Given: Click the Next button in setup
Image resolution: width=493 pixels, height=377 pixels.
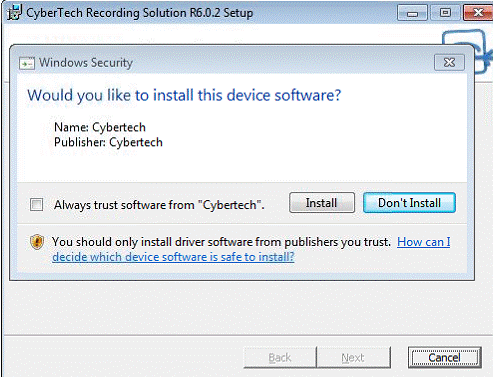Looking at the screenshot, I should pos(353,357).
